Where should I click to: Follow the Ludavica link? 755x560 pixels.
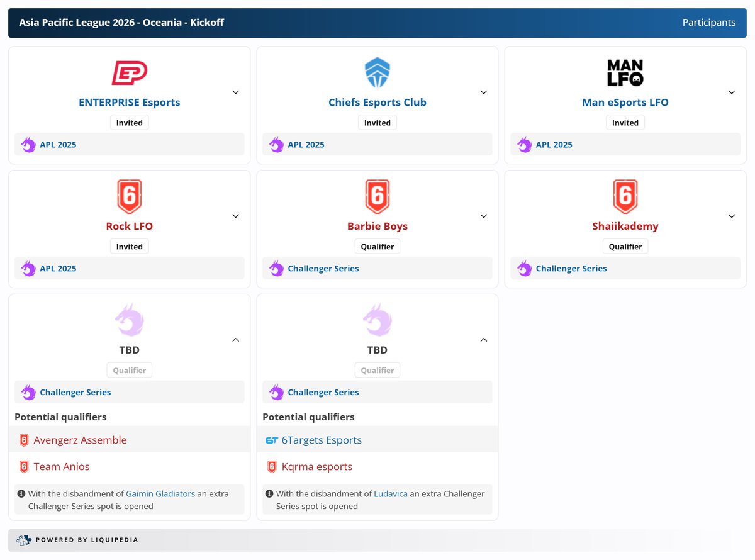391,494
